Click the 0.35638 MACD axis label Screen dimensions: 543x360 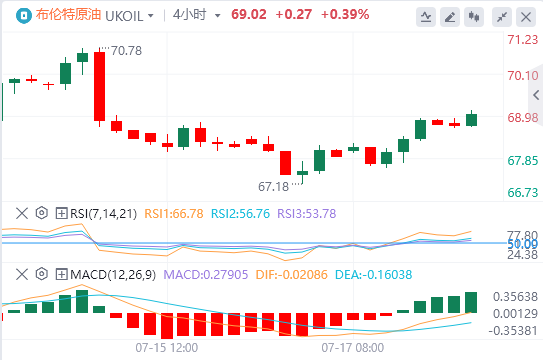click(515, 297)
